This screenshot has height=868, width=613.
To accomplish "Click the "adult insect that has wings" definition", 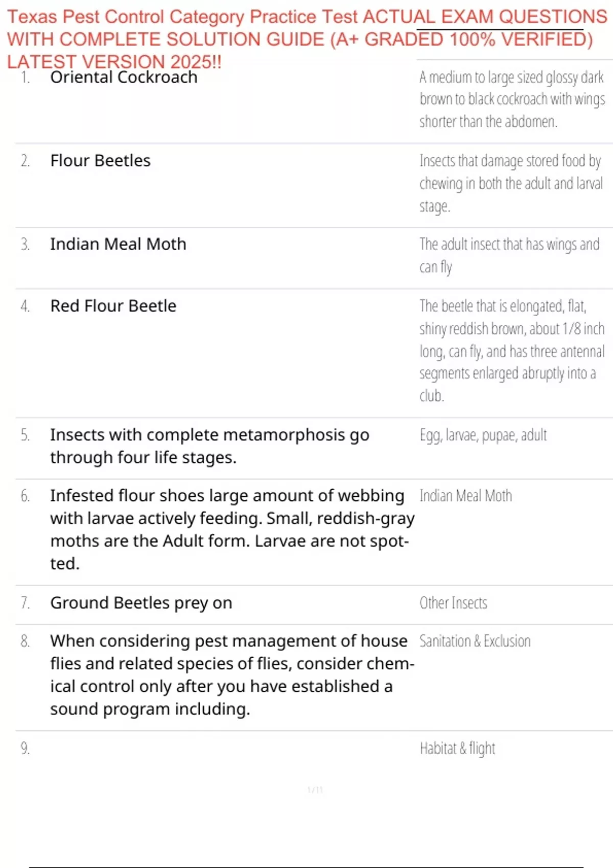I will tap(509, 255).
